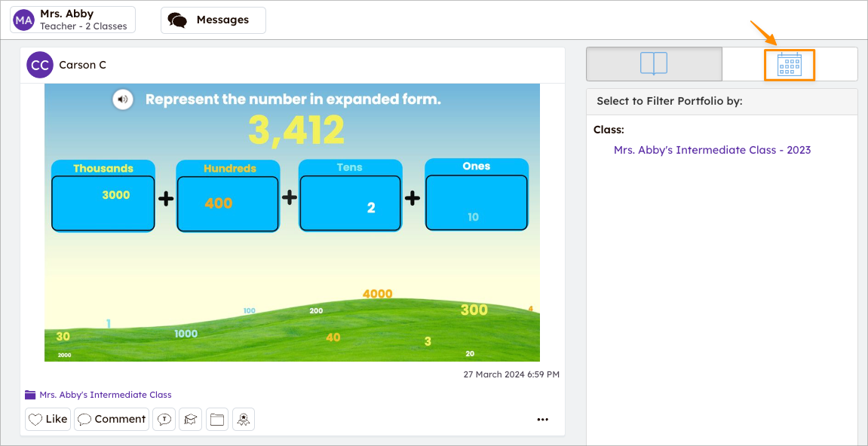Screen dimensions: 868x446
Task: Click Carson C's student name
Action: point(82,65)
